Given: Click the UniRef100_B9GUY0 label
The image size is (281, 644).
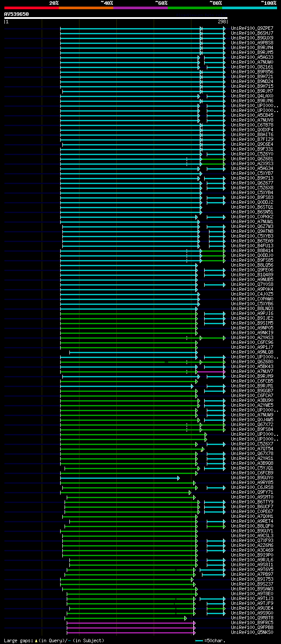Looking at the screenshot, I should point(252,478).
